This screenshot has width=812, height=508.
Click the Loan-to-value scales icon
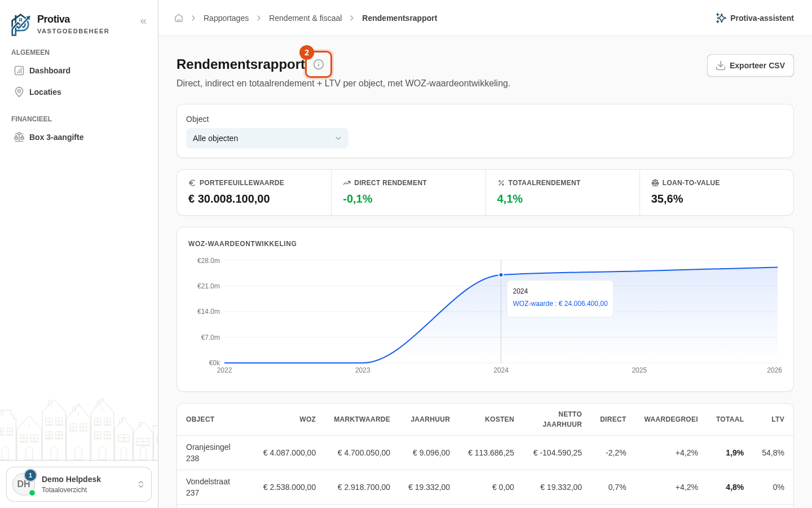point(655,183)
